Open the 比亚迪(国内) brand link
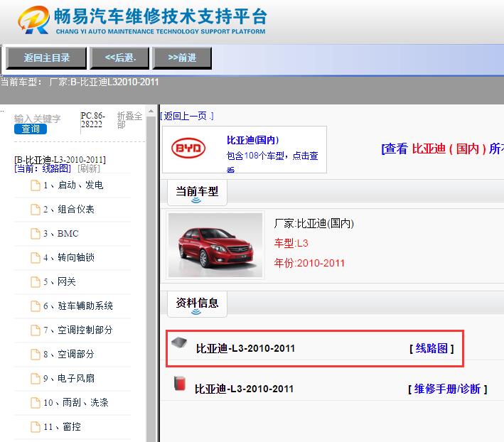Screen dimensions: 504x442 click(252, 140)
